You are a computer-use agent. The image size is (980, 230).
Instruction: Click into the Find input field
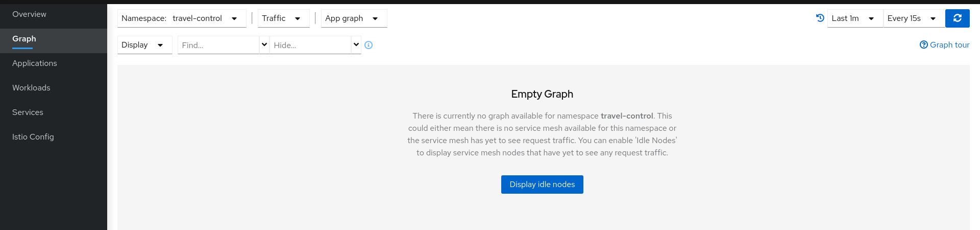(218, 45)
